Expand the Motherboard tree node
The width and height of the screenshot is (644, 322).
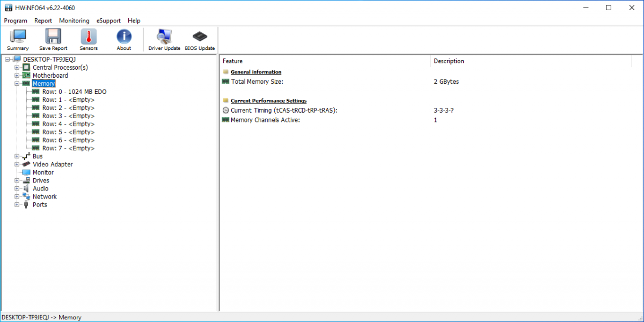click(17, 76)
